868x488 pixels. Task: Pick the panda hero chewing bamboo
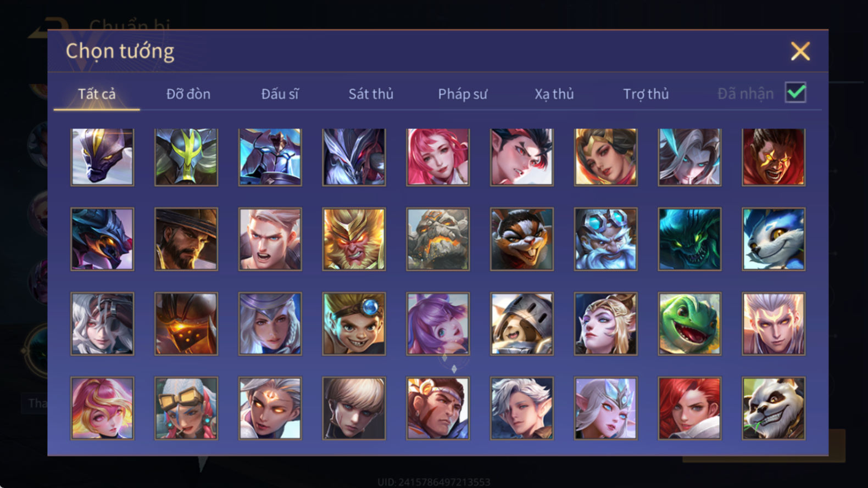pyautogui.click(x=774, y=408)
